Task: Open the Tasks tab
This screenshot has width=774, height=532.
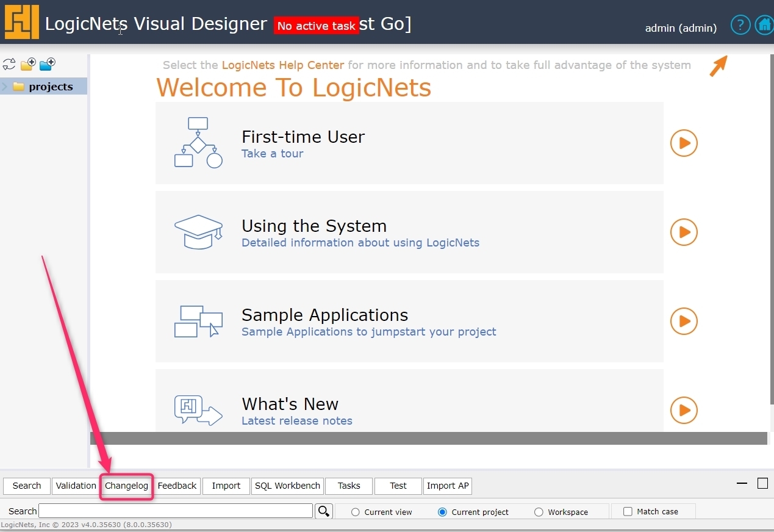Action: (x=349, y=486)
